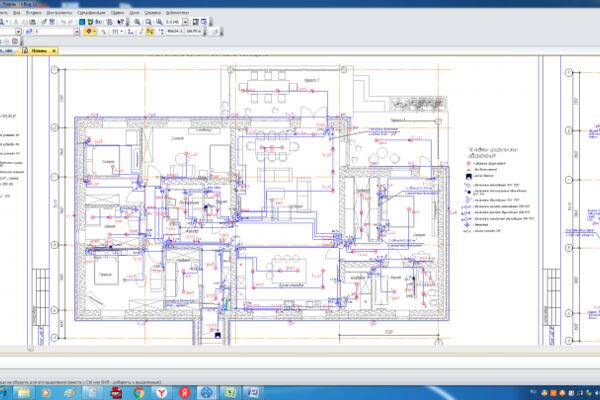This screenshot has width=600, height=400.
Task: Open Excel from the taskbar
Action: (230, 393)
